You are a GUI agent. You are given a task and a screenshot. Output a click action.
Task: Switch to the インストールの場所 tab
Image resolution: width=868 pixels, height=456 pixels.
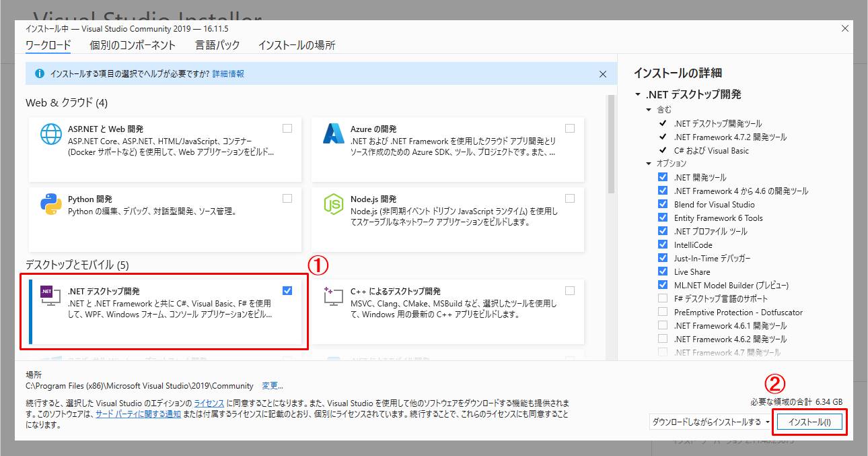tap(297, 45)
